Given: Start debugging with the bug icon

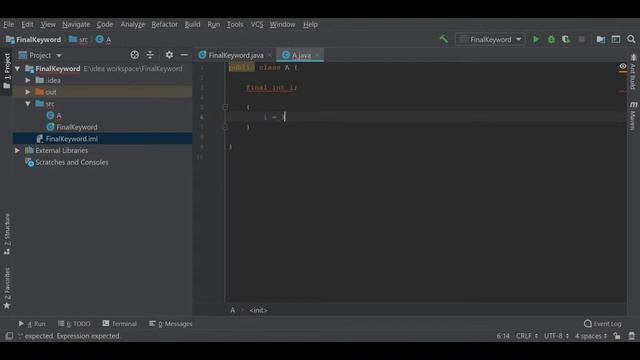Looking at the screenshot, I should pyautogui.click(x=551, y=39).
